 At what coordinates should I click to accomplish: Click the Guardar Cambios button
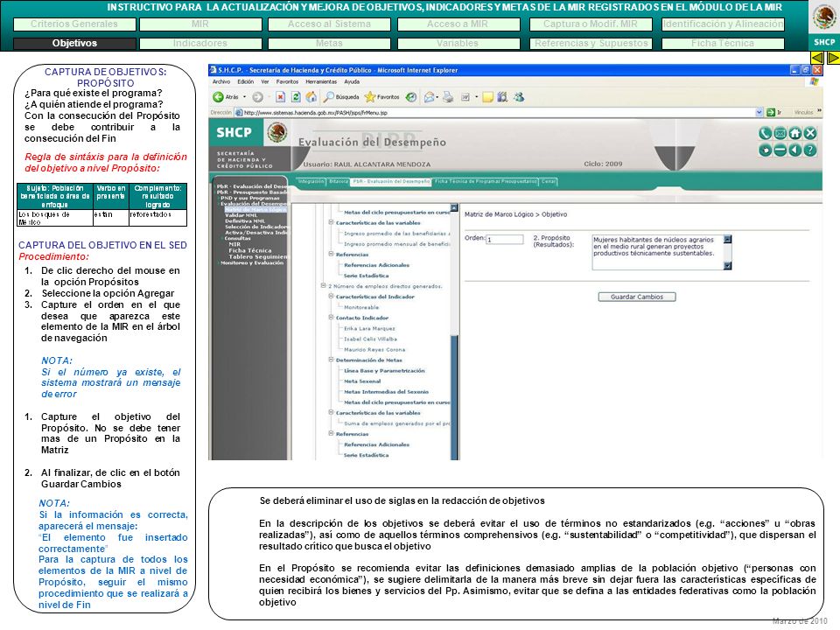point(637,297)
